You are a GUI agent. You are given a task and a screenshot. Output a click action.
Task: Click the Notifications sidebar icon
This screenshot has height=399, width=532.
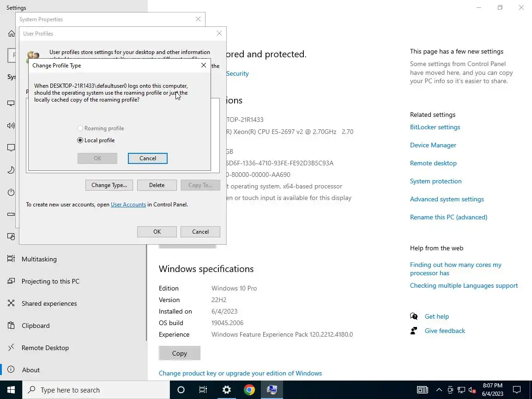pyautogui.click(x=11, y=148)
